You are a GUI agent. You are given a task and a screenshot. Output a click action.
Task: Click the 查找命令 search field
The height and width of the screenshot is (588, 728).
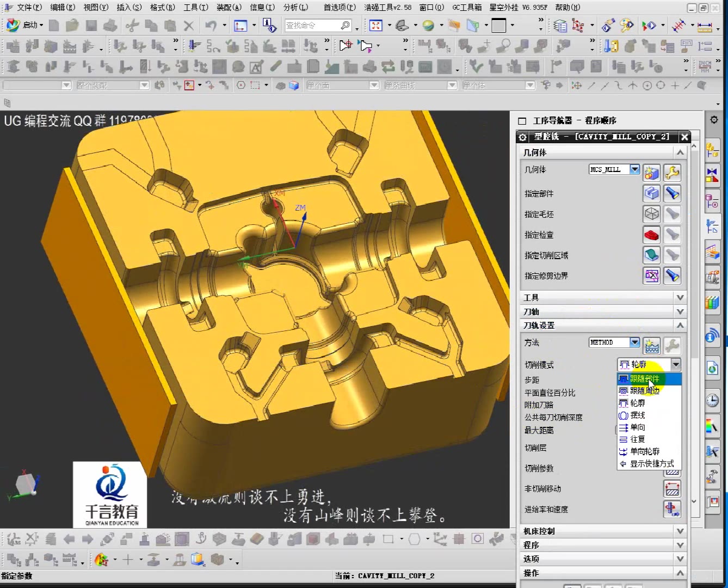tap(318, 26)
